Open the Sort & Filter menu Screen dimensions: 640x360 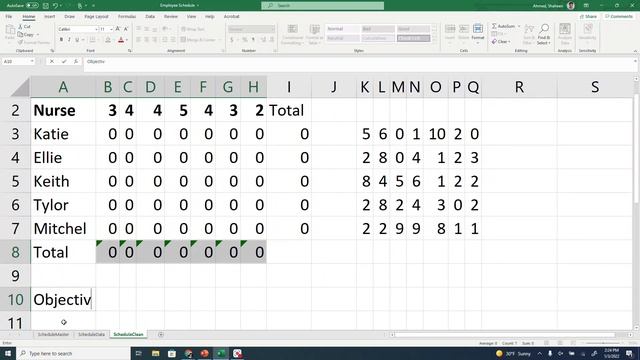529,34
